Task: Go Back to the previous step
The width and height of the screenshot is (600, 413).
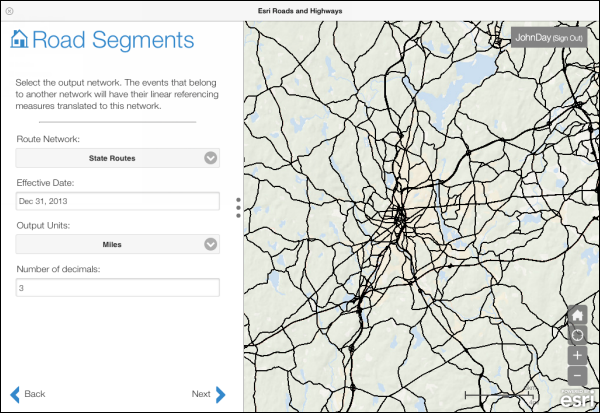Action: tap(35, 394)
